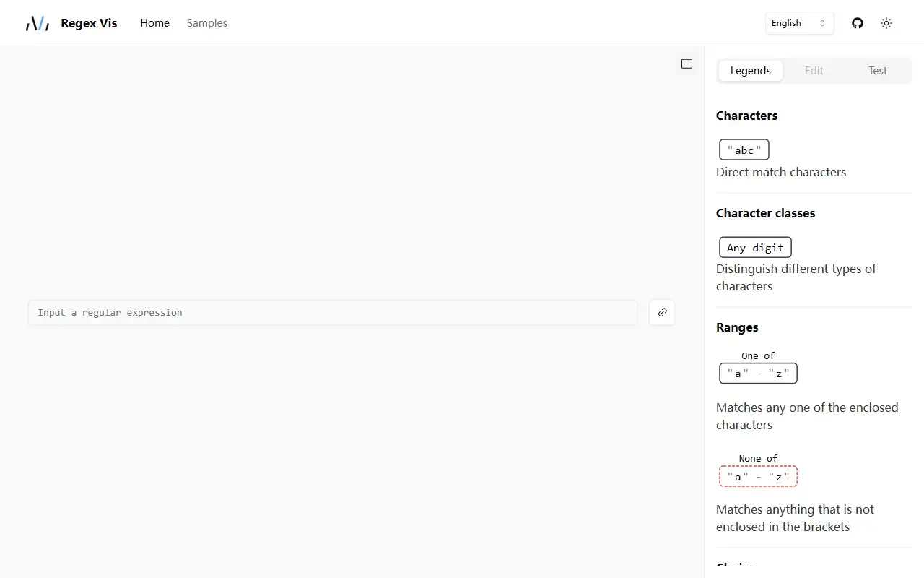Click the "abc" characters legend node
The height and width of the screenshot is (578, 924).
pyautogui.click(x=744, y=150)
